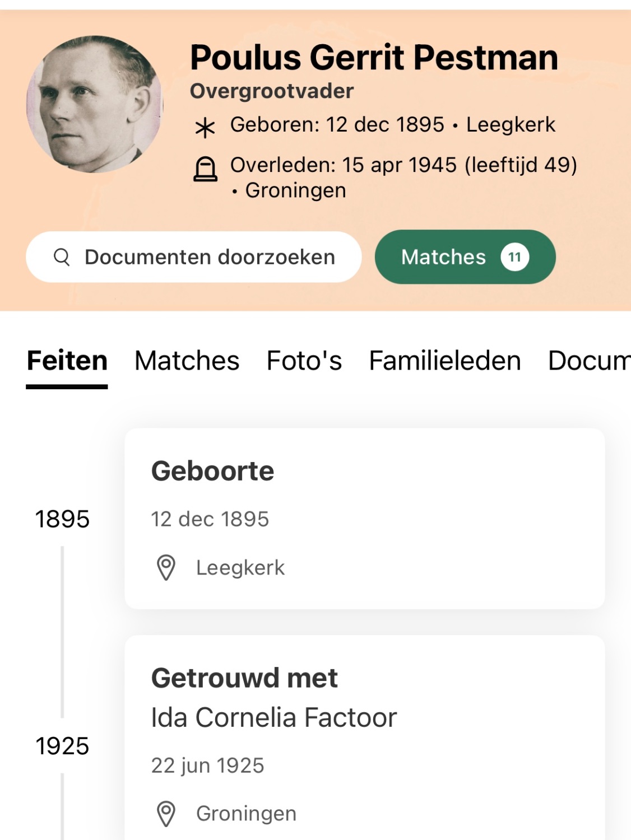Click the gravestone death icon

[205, 169]
